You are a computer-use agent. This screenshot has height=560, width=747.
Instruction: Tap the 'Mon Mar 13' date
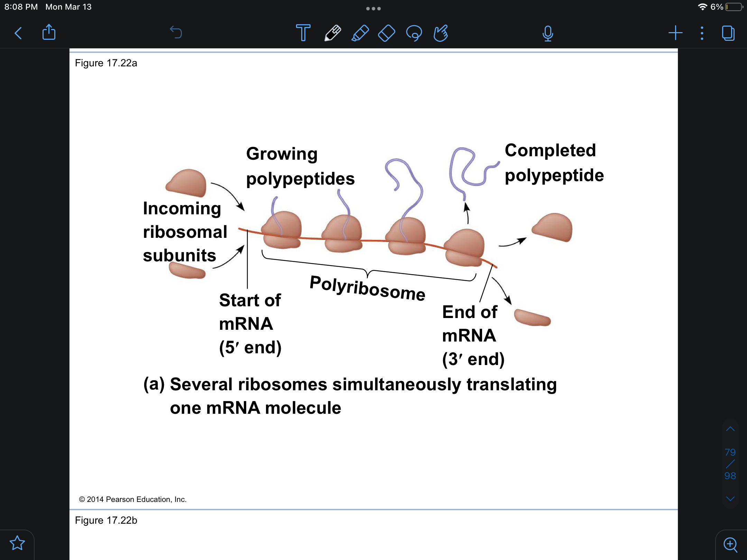coord(68,7)
